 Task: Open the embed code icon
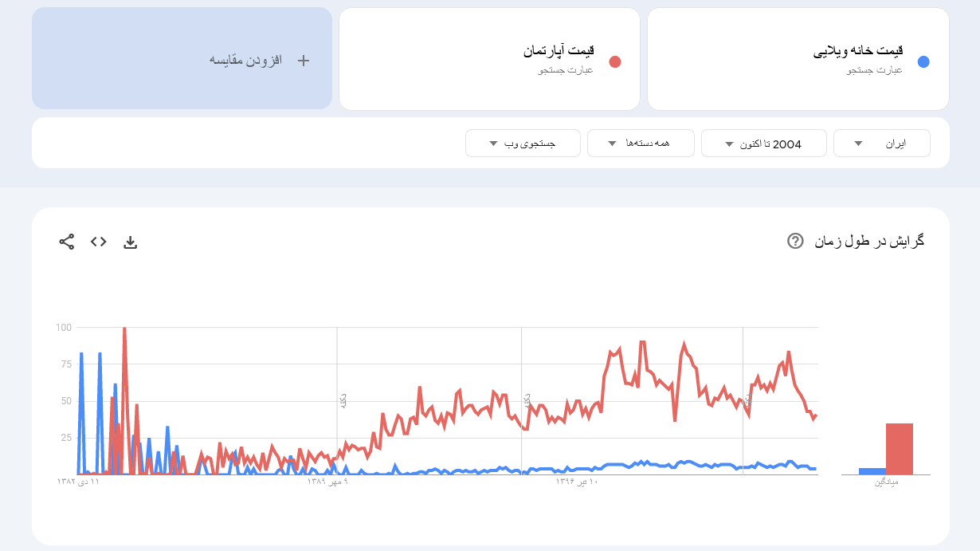[99, 242]
